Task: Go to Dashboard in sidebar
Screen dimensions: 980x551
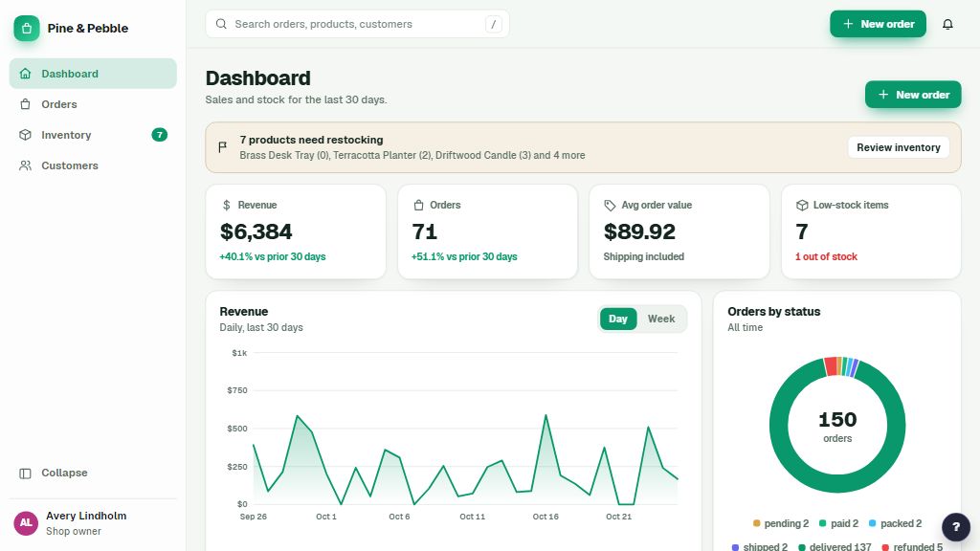Action: click(x=93, y=74)
